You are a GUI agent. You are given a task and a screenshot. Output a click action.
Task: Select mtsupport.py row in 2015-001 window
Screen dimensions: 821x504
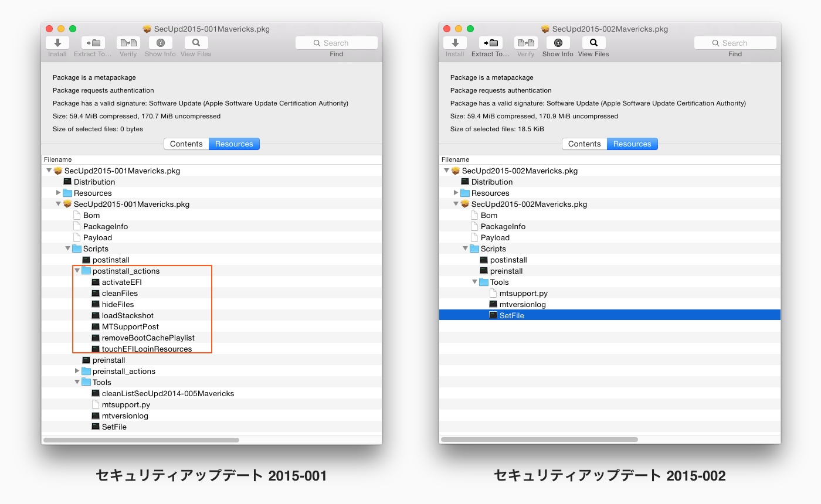pos(212,404)
